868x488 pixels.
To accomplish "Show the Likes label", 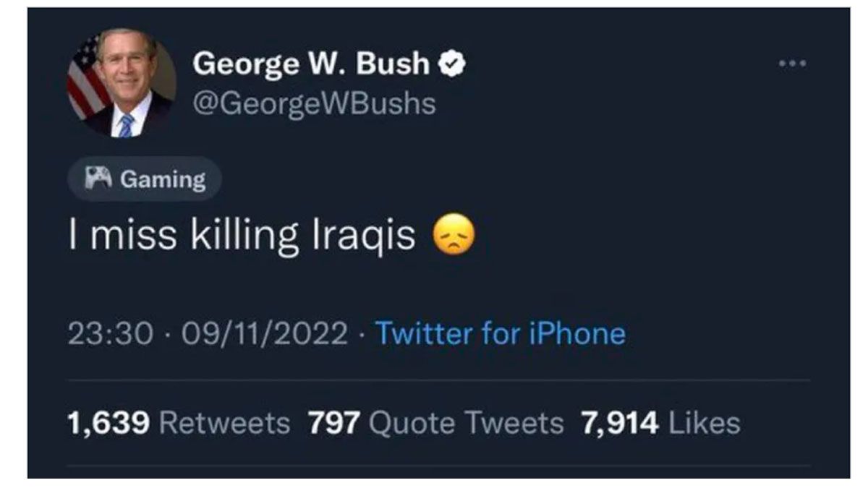I will point(704,423).
